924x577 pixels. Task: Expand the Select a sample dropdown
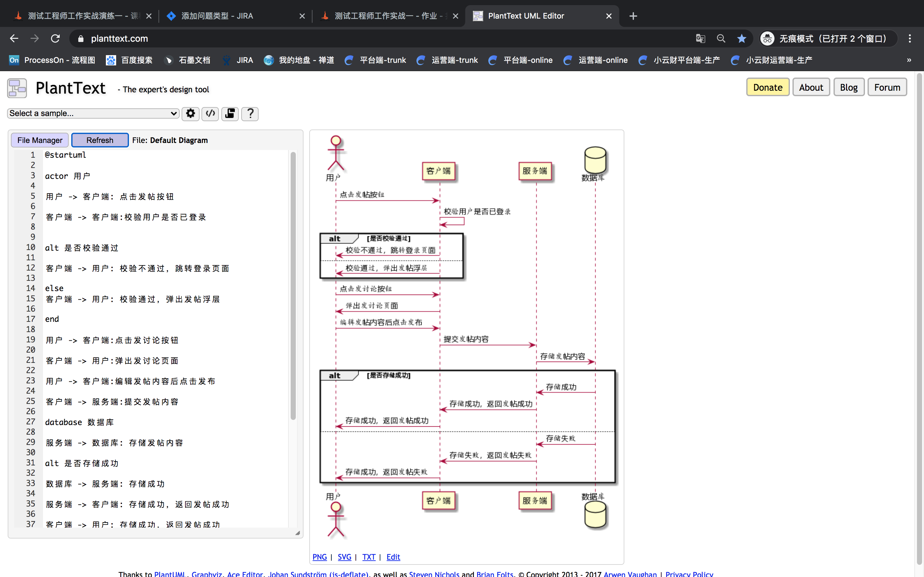pos(93,113)
